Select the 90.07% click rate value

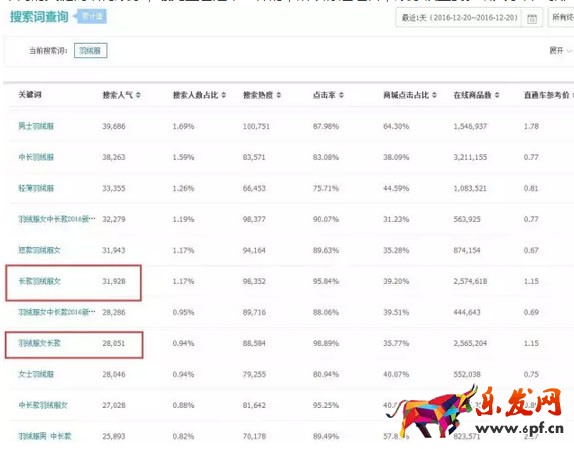(326, 219)
